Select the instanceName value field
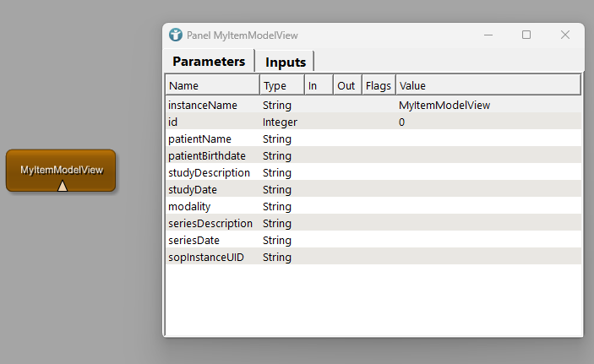The image size is (594, 364). (488, 106)
